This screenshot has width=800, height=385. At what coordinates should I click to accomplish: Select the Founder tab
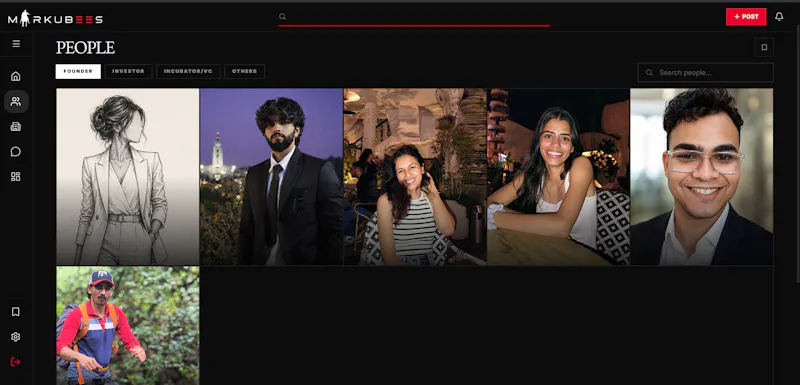78,71
